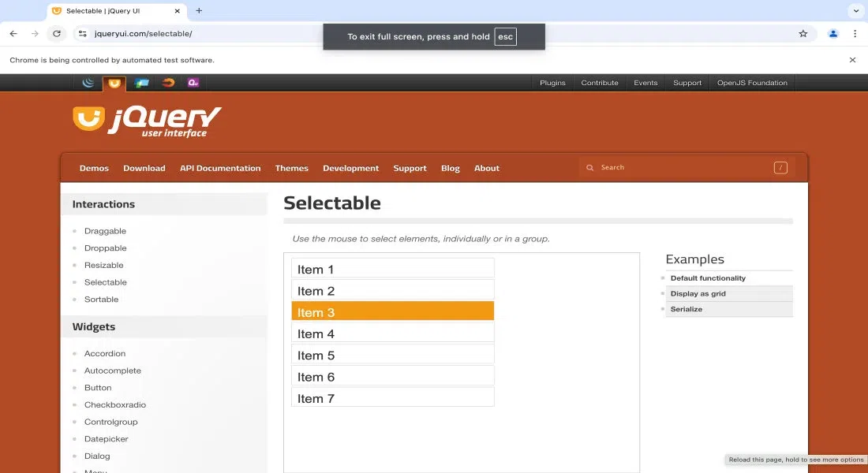Go forward in browser history
Viewport: 868px width, 473px height.
click(x=35, y=34)
